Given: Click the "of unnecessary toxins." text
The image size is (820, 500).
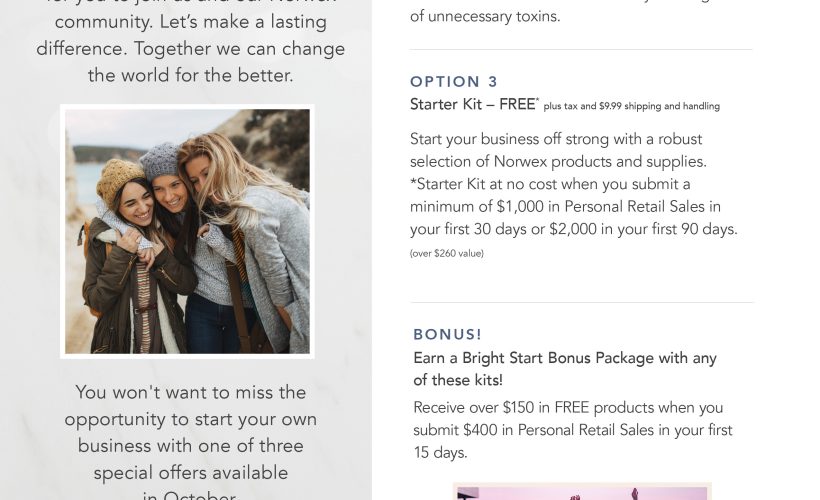Looking at the screenshot, I should point(485,16).
